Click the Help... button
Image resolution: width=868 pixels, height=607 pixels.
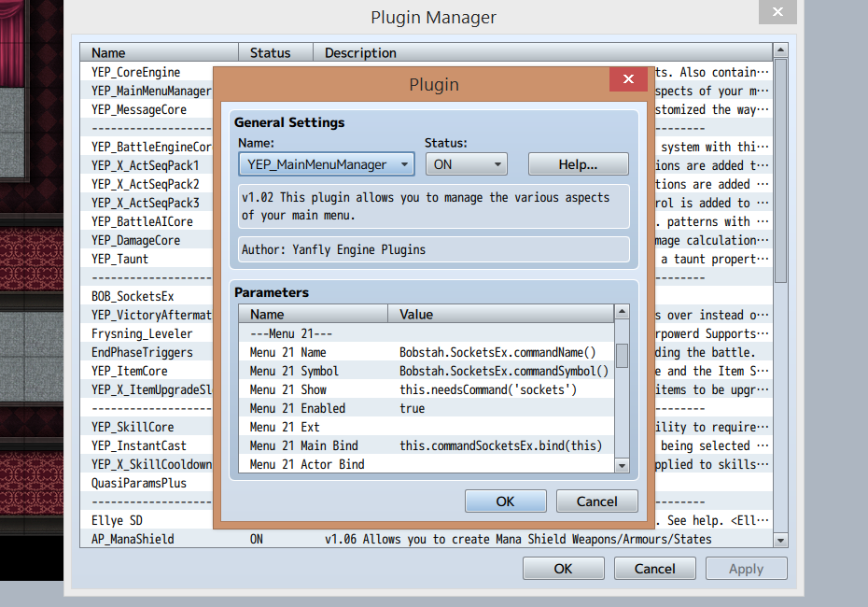pos(578,164)
